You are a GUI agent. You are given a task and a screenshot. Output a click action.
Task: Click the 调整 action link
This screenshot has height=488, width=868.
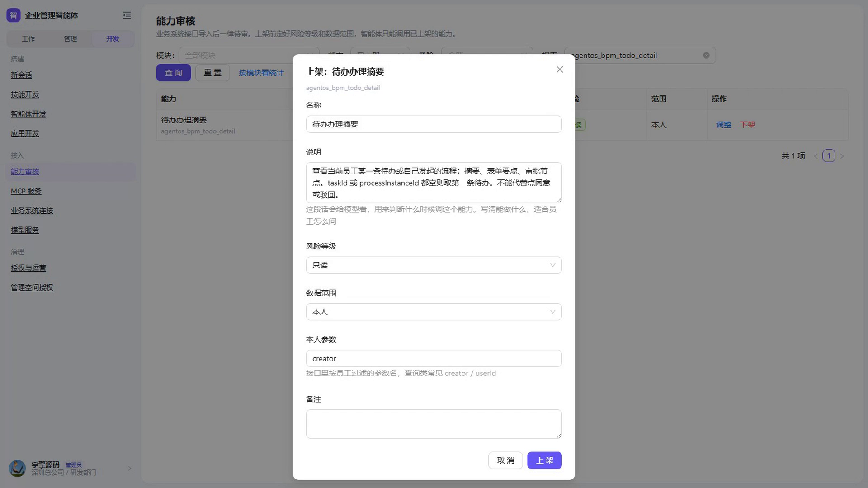723,125
